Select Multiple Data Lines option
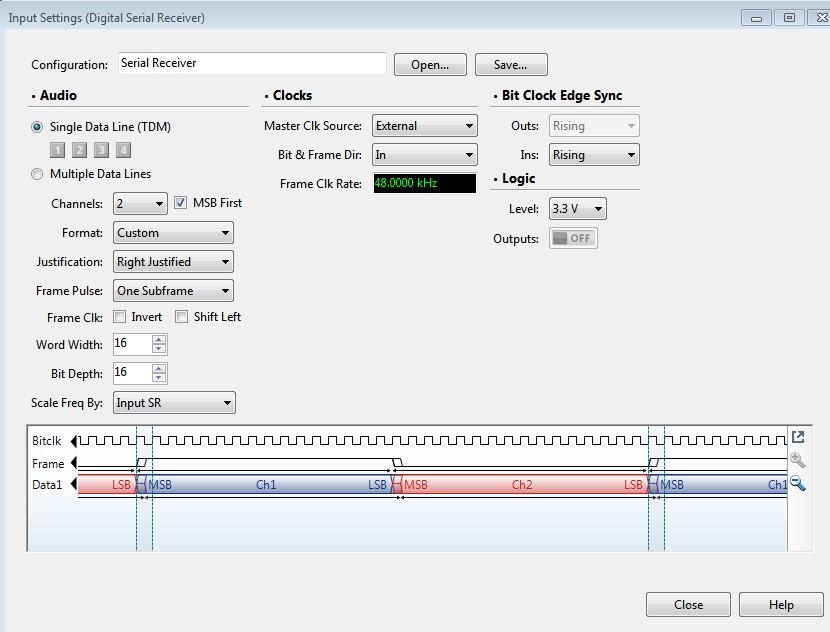The image size is (830, 632). [x=37, y=174]
